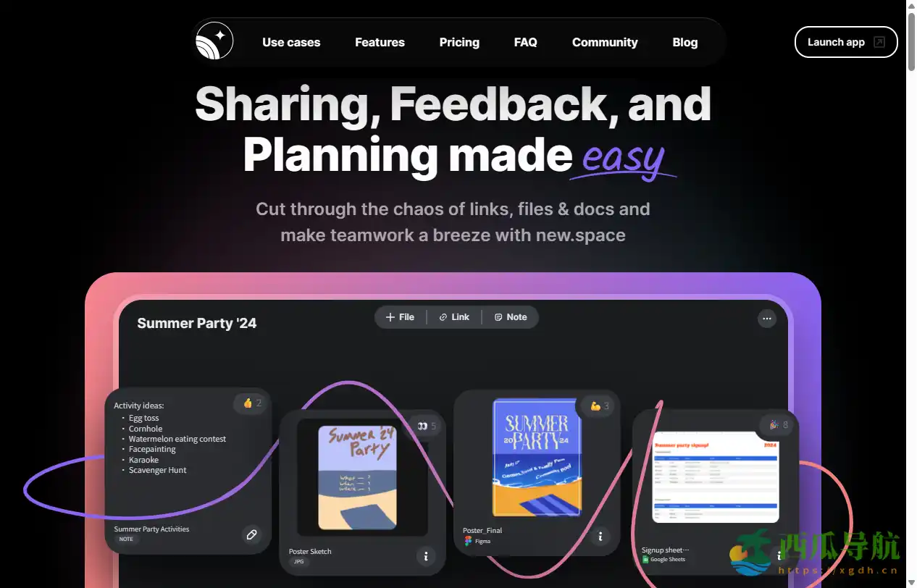Go to the Pricing page
The width and height of the screenshot is (917, 588).
(x=459, y=42)
